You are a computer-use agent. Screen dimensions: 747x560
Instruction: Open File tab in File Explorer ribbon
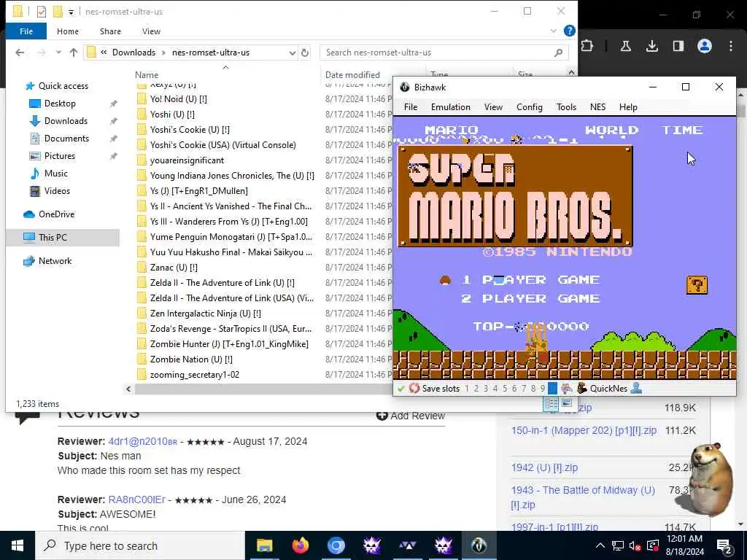click(26, 31)
